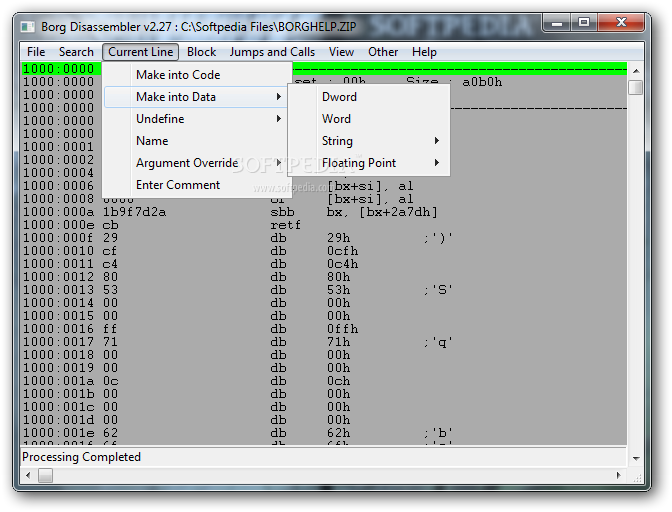This screenshot has height=512, width=672.
Task: Click the address 1000:0001
Action: click(x=58, y=147)
